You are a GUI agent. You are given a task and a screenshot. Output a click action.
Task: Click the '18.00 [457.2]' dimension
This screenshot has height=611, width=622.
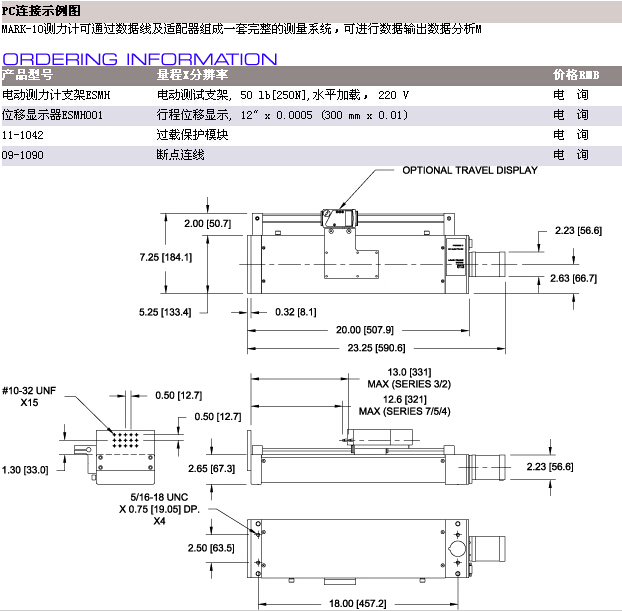coord(357,603)
